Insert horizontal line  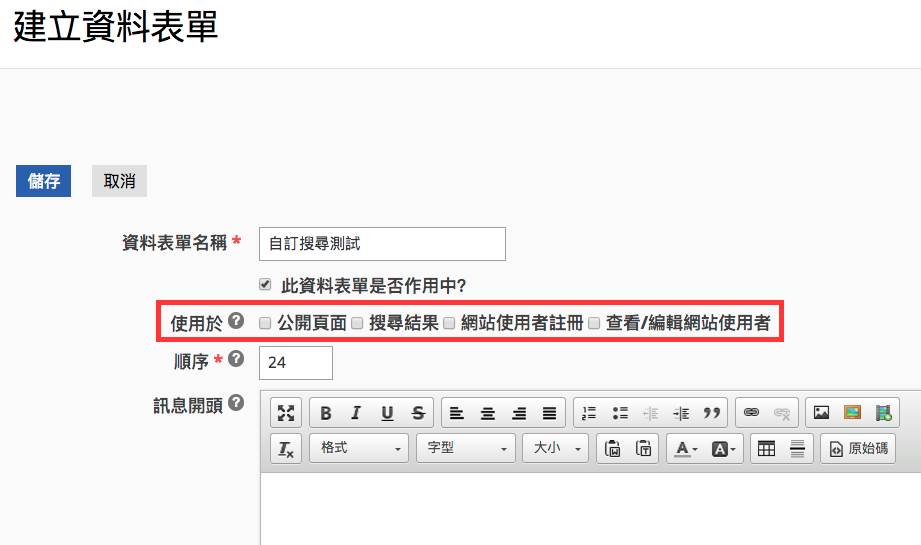point(797,449)
